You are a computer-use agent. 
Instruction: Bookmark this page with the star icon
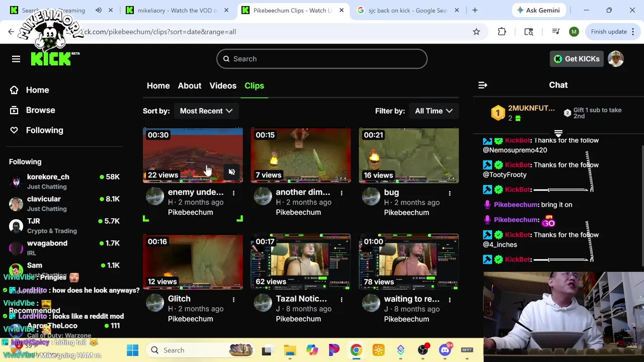click(x=476, y=32)
